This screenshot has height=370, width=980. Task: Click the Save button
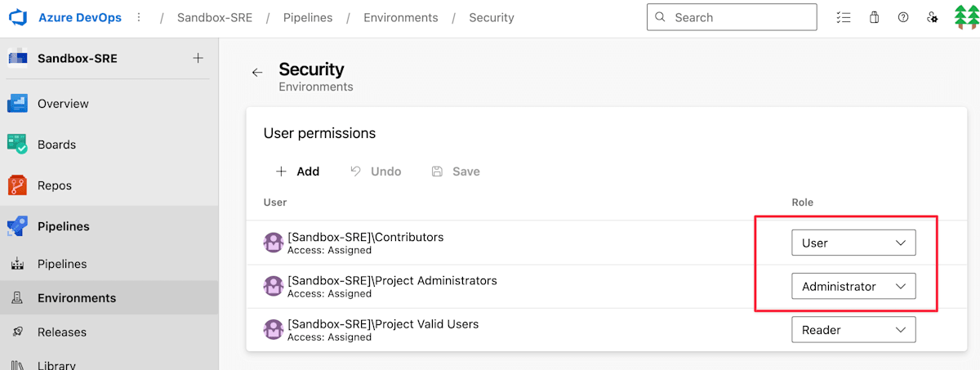456,172
